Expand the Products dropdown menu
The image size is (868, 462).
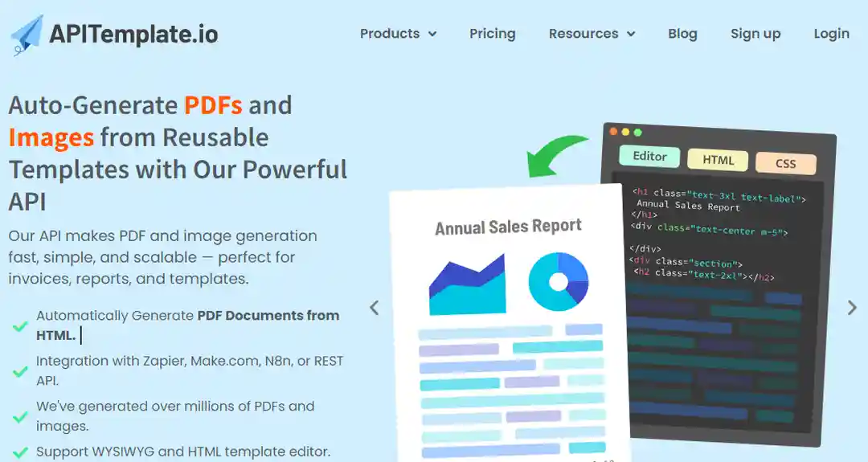(398, 34)
